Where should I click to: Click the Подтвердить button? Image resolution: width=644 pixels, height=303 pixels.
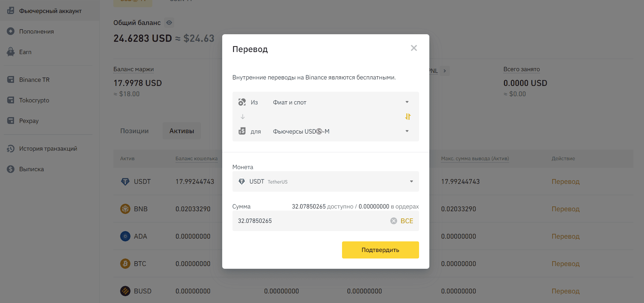(x=380, y=250)
